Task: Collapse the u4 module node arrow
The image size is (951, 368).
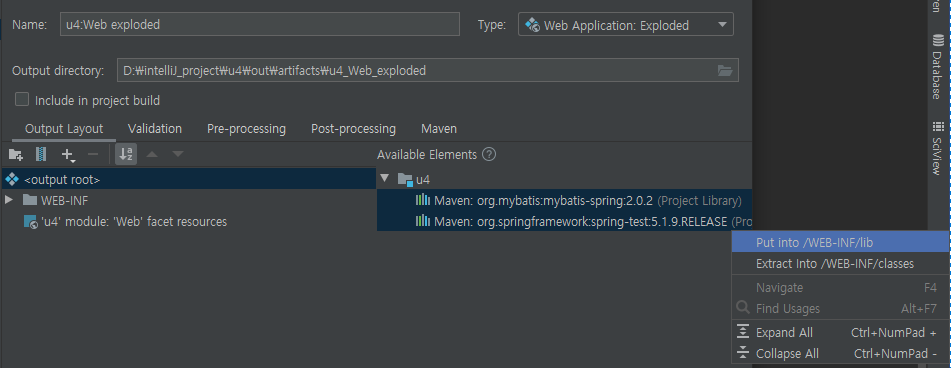Action: coord(384,178)
